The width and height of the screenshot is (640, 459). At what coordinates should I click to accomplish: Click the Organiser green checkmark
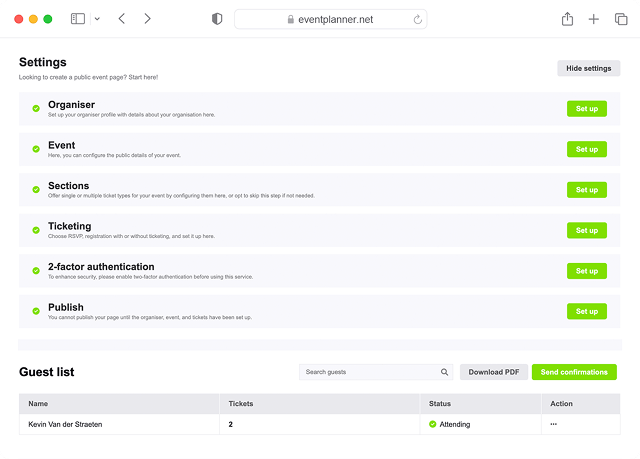click(x=36, y=108)
